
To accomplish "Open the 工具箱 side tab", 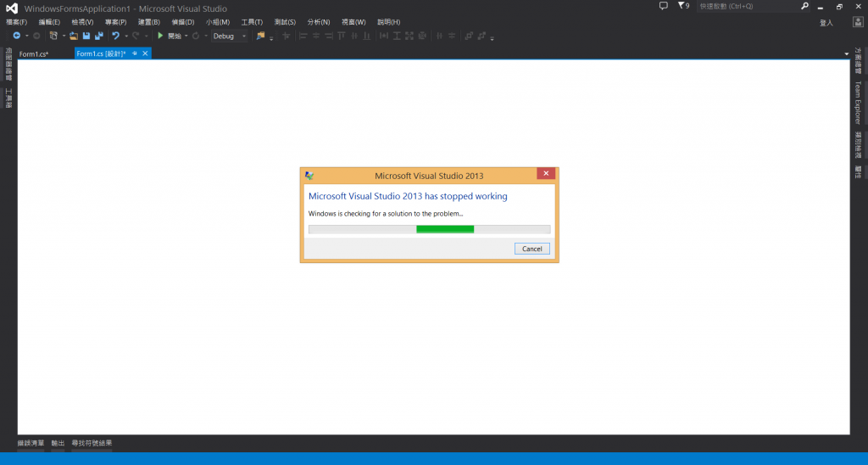I will click(8, 98).
